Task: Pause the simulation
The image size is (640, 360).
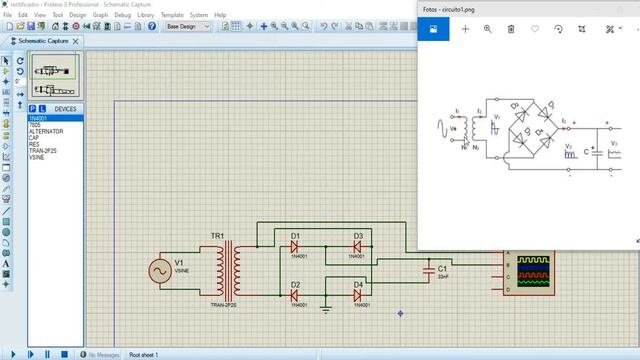Action: (47, 354)
